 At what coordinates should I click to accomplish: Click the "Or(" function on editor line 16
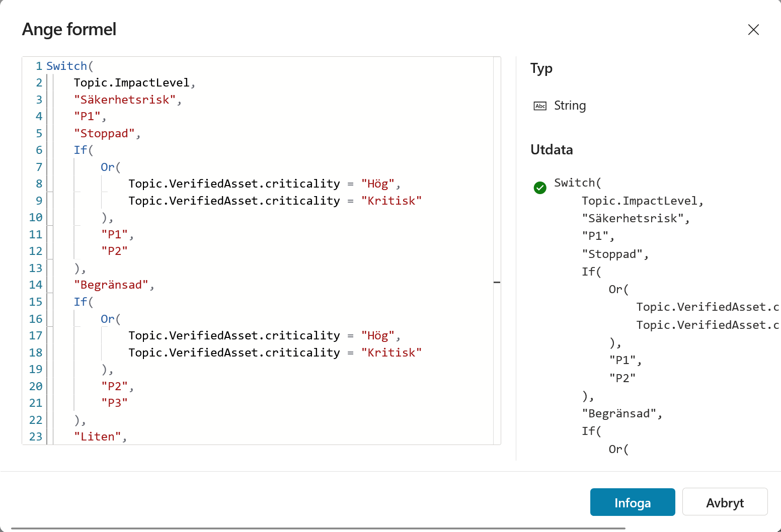tap(111, 319)
